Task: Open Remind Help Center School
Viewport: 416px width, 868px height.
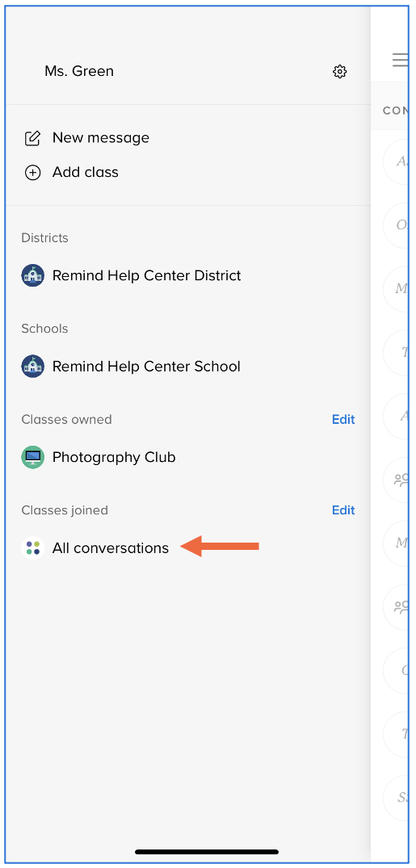Action: 146,366
